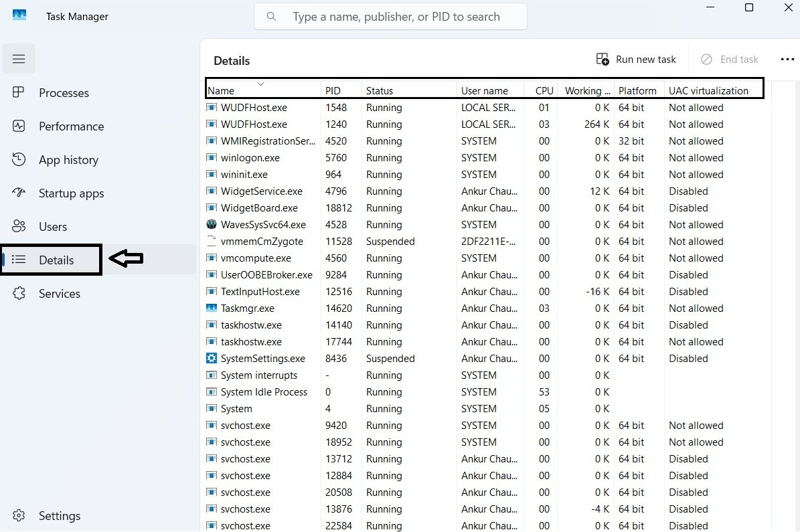Click the Run new task button

coord(636,59)
